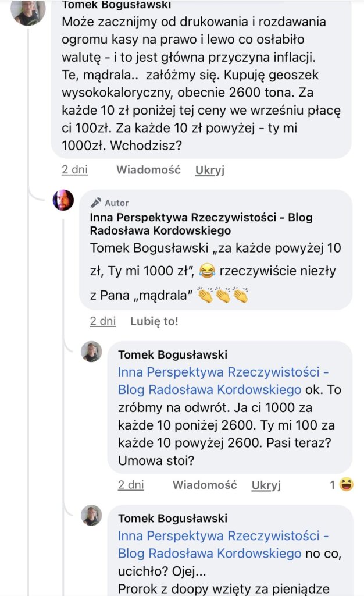Click the tears-of-joy emoji in the author's reply
364x596 pixels.
coord(206,270)
